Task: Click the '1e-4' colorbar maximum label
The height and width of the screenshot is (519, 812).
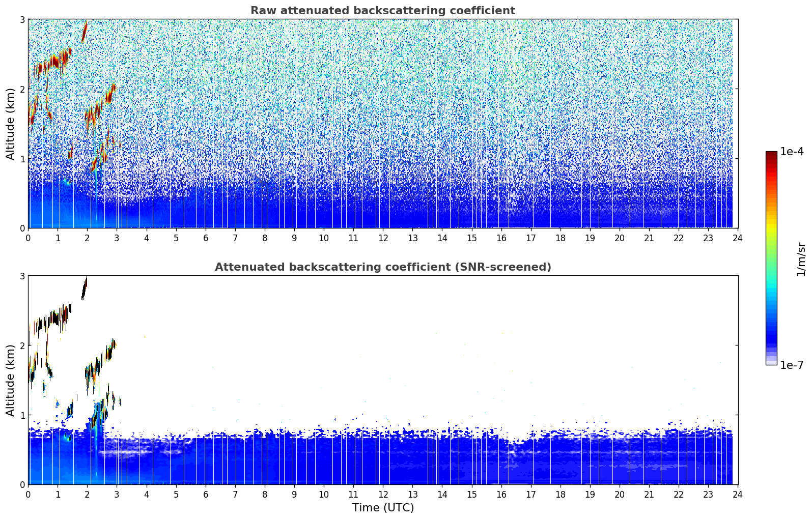Action: (792, 152)
